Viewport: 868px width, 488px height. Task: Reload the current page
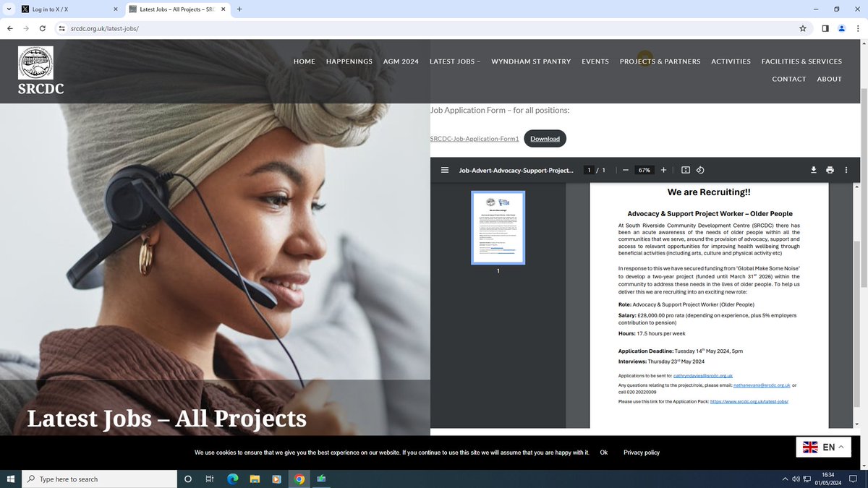[43, 28]
